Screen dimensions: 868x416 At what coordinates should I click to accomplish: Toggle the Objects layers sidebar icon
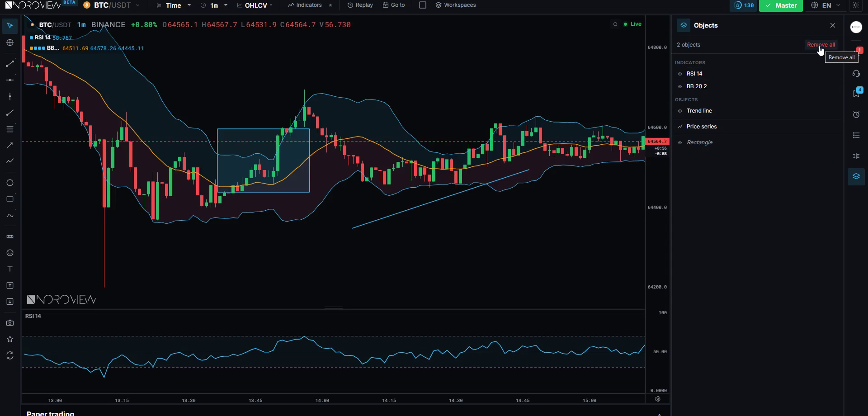coord(856,176)
